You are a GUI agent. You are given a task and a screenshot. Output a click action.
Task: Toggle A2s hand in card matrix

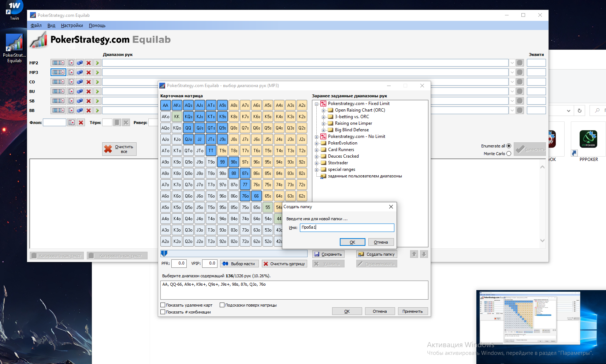[x=302, y=105]
